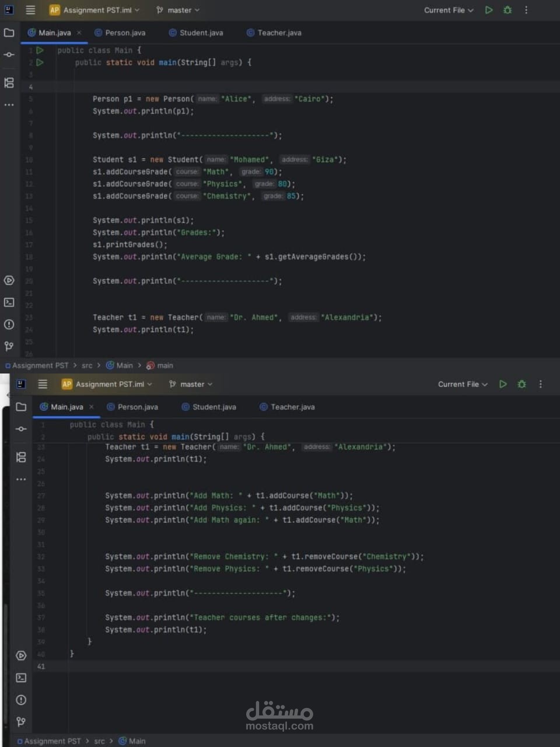This screenshot has width=560, height=747.
Task: Expand Current File run configuration, upper IDE window
Action: pos(449,10)
